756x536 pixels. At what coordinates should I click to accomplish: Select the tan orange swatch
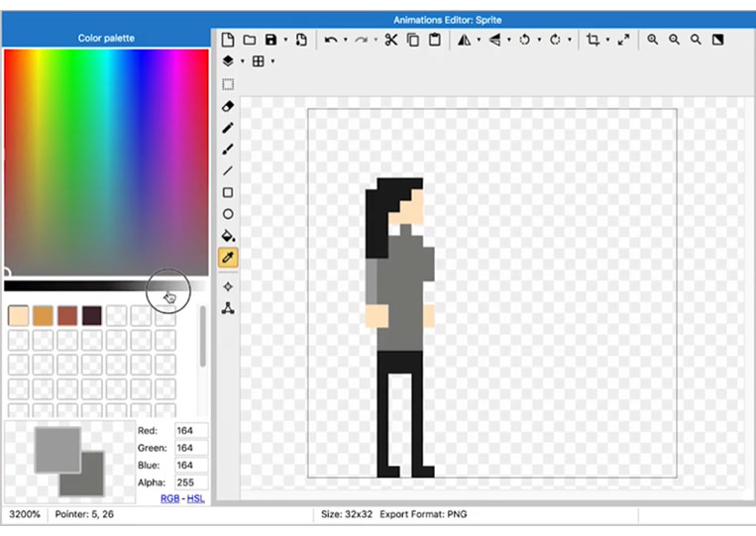43,316
